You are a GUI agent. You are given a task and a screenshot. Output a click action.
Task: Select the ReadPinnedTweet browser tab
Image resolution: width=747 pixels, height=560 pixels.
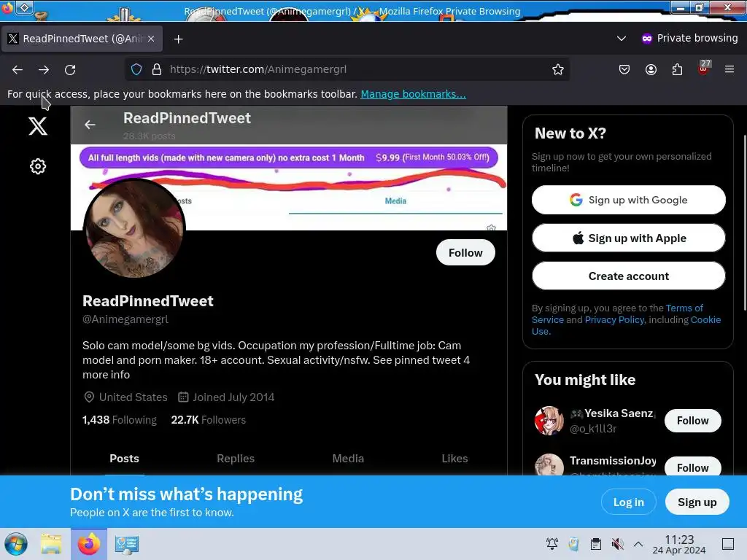pyautogui.click(x=82, y=39)
